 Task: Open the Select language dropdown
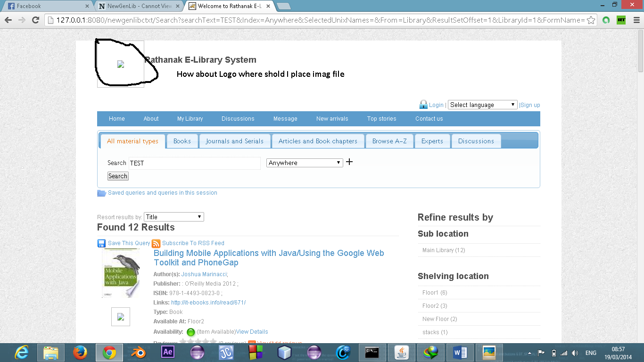(x=482, y=105)
